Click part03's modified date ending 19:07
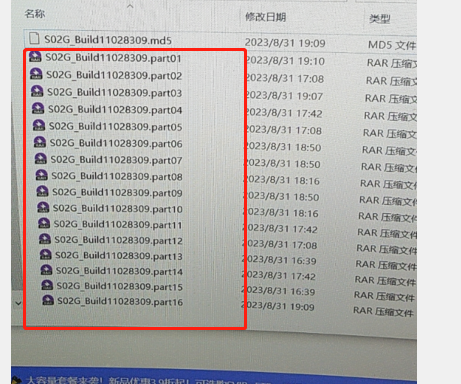The image size is (461, 384). 284,96
